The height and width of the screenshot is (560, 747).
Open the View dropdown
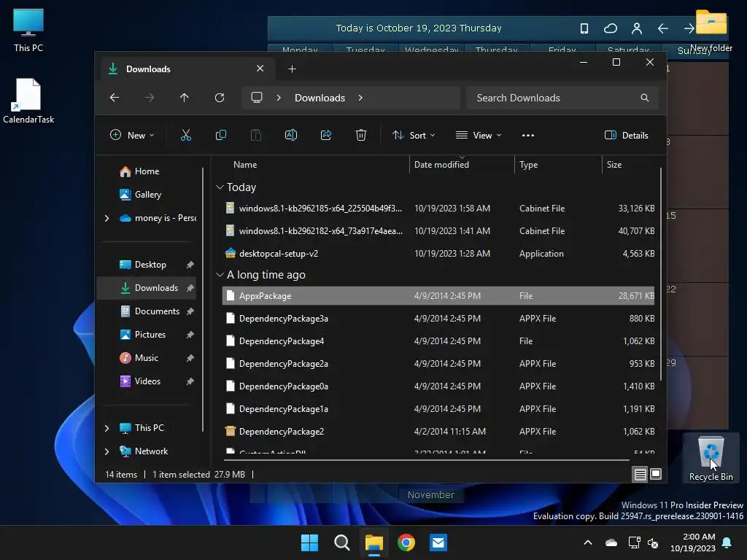(479, 135)
